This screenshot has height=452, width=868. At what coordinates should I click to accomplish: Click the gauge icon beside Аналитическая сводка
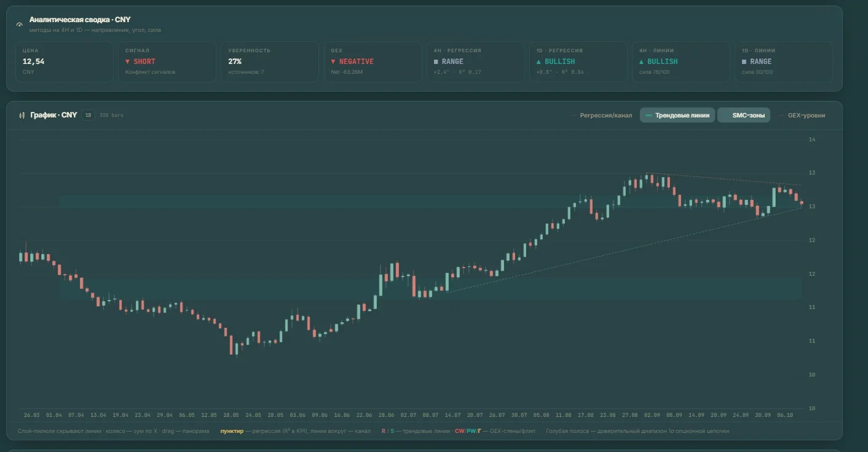19,25
